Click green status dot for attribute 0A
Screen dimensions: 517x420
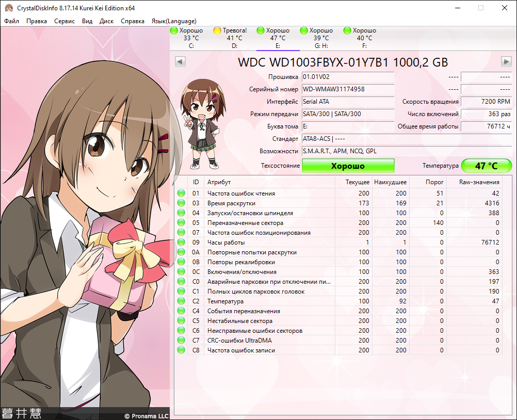181,252
